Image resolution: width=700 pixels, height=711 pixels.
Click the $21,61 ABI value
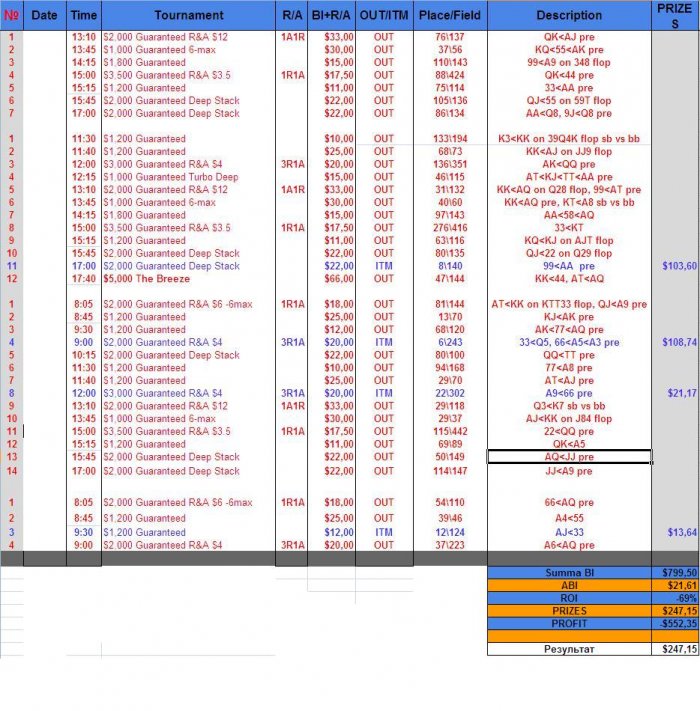tap(675, 585)
